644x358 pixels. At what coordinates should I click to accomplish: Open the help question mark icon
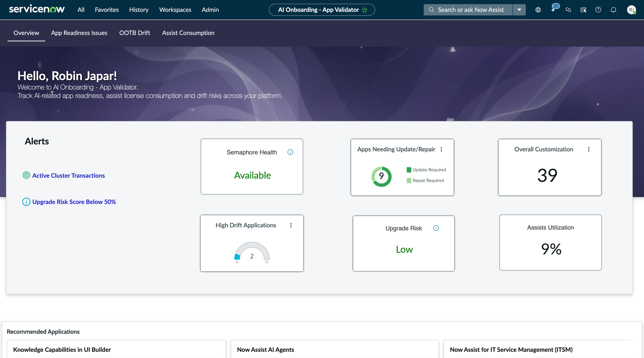pyautogui.click(x=598, y=10)
